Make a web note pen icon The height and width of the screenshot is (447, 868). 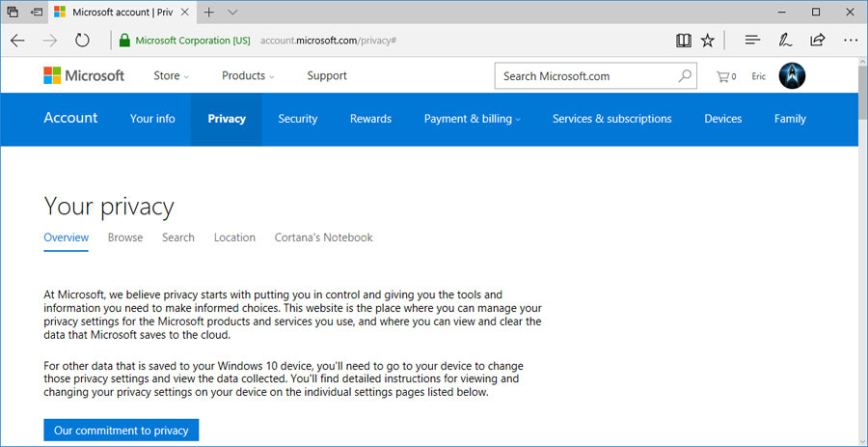pos(784,40)
